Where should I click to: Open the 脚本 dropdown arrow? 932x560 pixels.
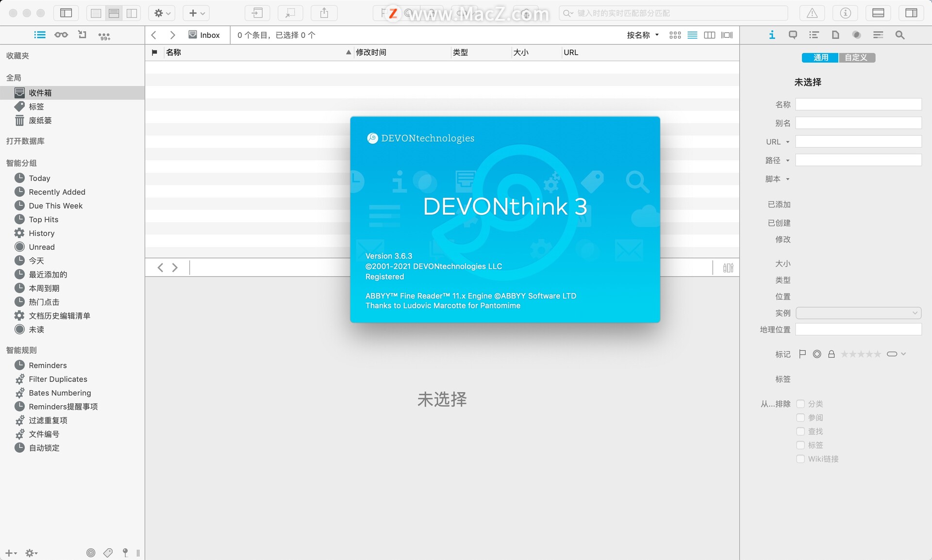point(788,179)
